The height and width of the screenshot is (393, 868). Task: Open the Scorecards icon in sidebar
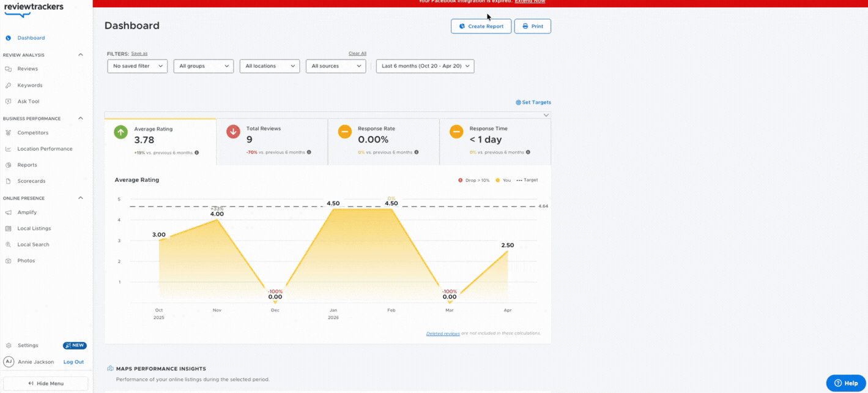point(8,181)
